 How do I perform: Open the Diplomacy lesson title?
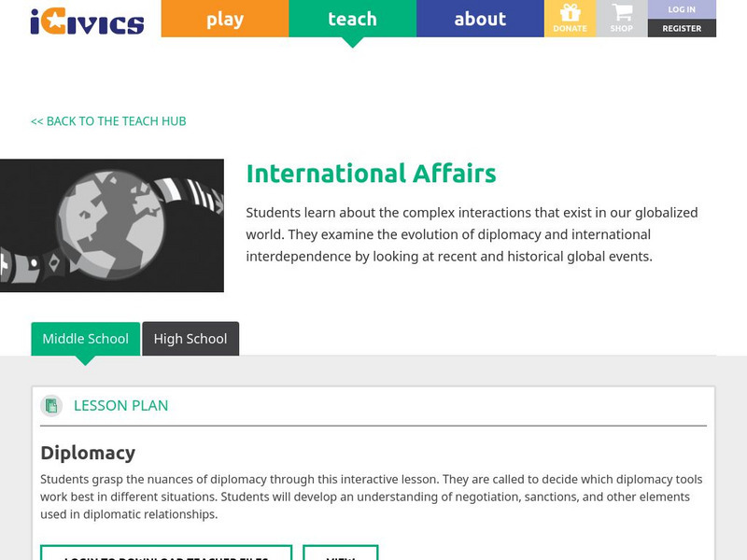tap(88, 453)
